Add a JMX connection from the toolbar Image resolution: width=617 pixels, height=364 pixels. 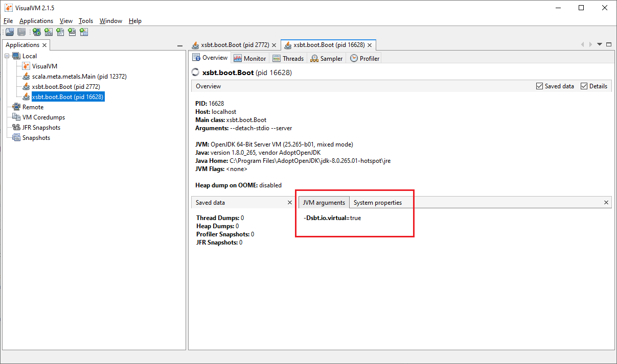coord(49,32)
